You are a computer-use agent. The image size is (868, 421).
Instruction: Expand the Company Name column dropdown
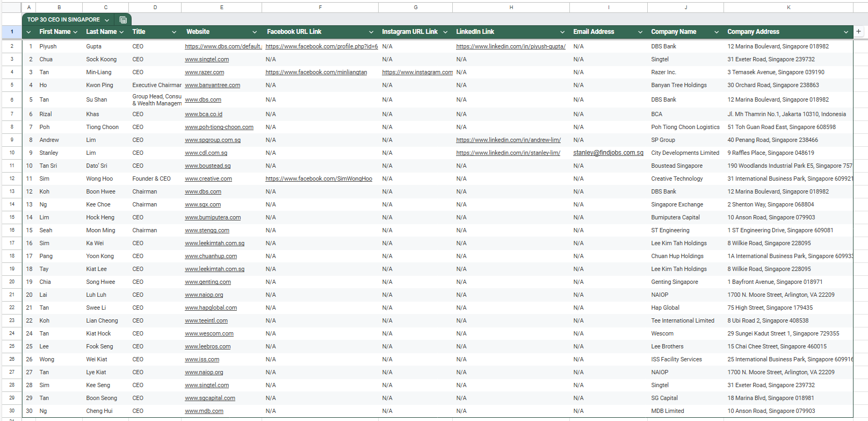tap(717, 32)
